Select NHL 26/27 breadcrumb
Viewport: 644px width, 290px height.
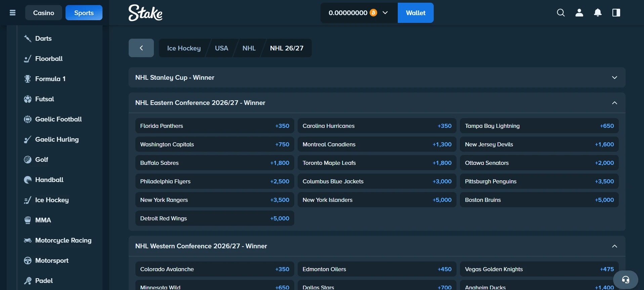pyautogui.click(x=287, y=48)
